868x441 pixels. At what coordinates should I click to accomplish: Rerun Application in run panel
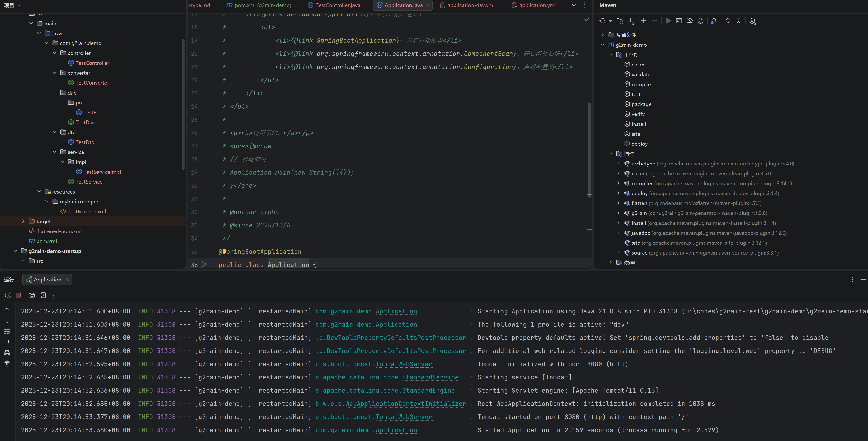[7, 295]
